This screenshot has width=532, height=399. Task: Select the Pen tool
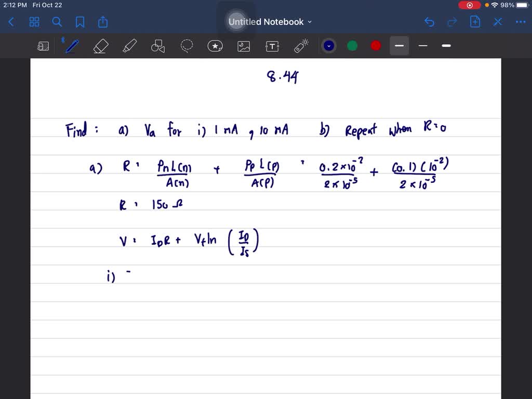point(72,46)
